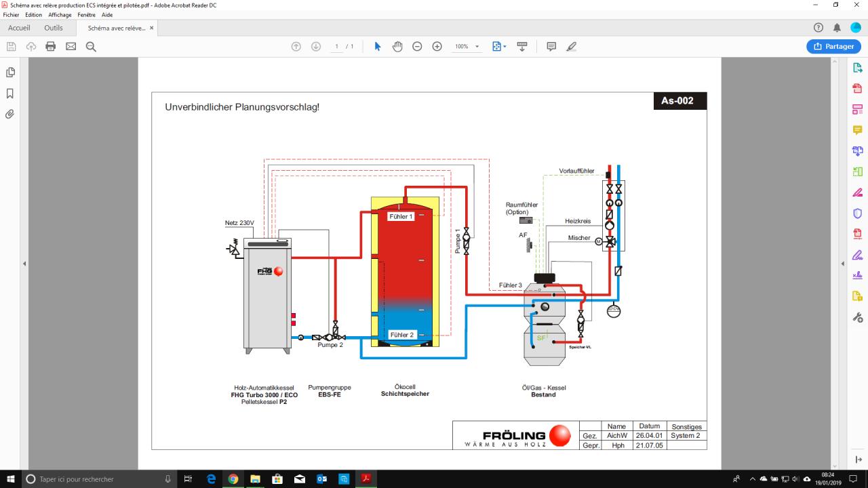Zoom out with the minus icon

tap(417, 47)
